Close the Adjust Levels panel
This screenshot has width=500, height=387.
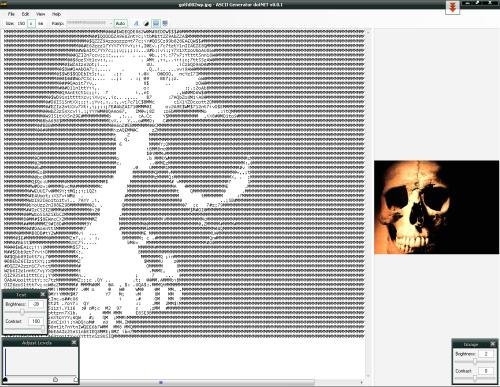(x=74, y=342)
